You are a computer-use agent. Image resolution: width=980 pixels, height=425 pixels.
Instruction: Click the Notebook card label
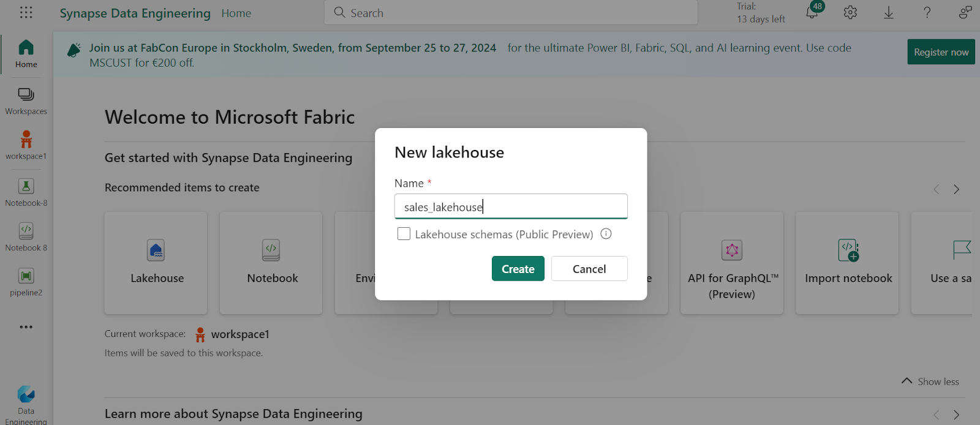point(273,278)
